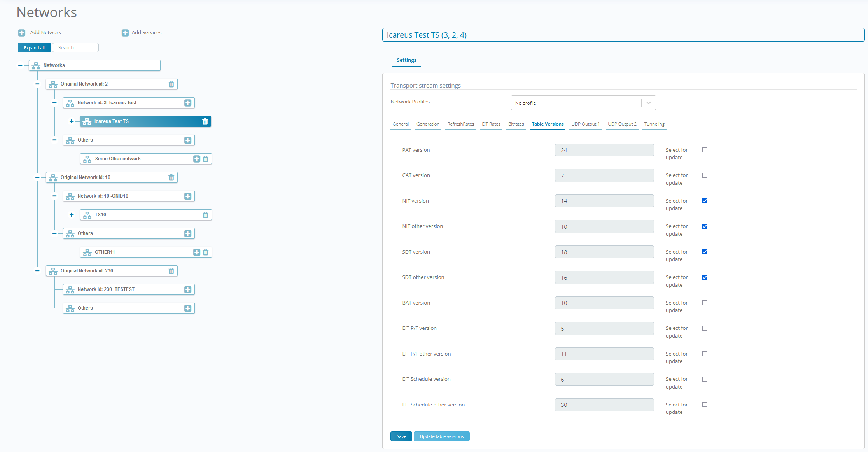Click trash icon on Some Other network

206,159
